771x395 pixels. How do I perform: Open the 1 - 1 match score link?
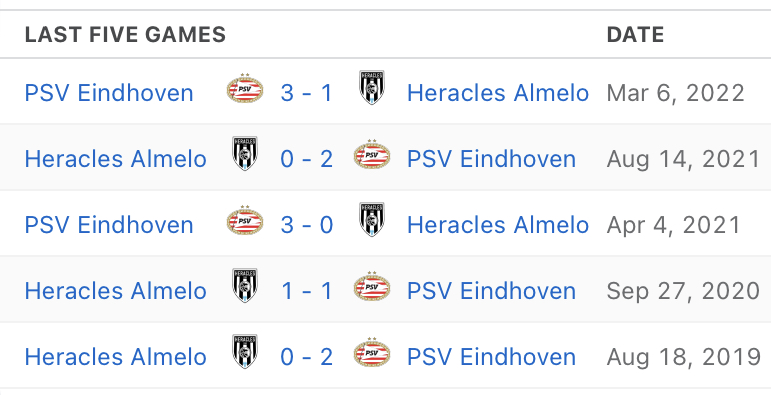pos(307,291)
